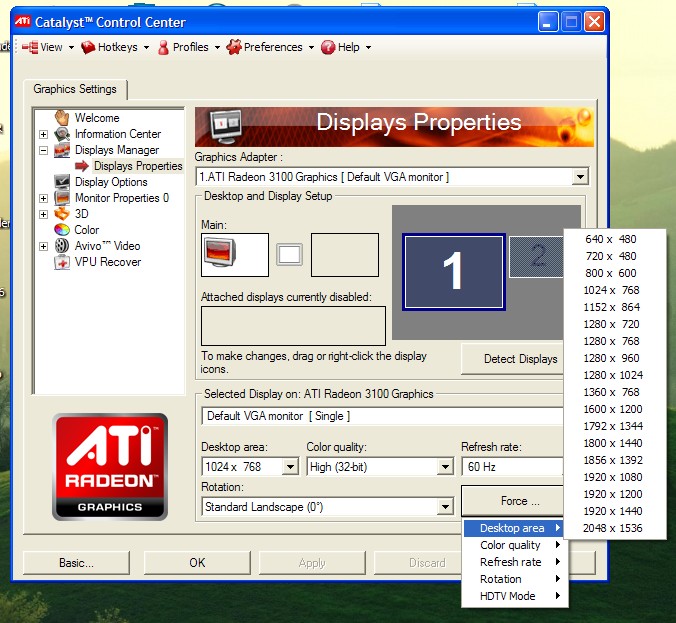The height and width of the screenshot is (623, 676).
Task: Select 1792 x 1344 resolution
Action: tap(614, 426)
